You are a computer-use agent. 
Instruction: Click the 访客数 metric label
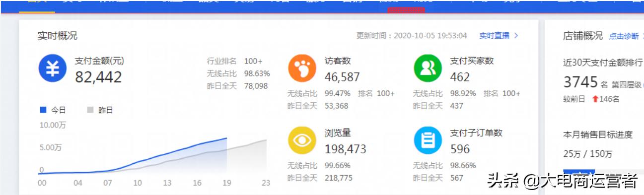tap(338, 61)
